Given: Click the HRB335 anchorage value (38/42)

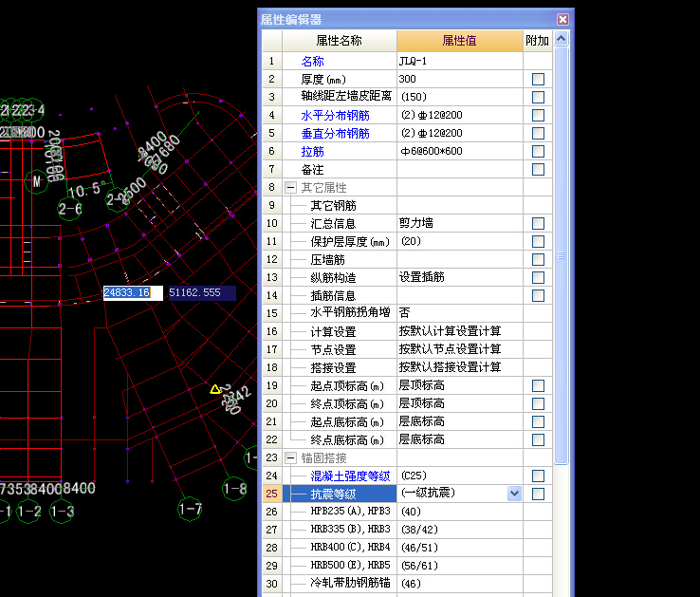Looking at the screenshot, I should (459, 530).
